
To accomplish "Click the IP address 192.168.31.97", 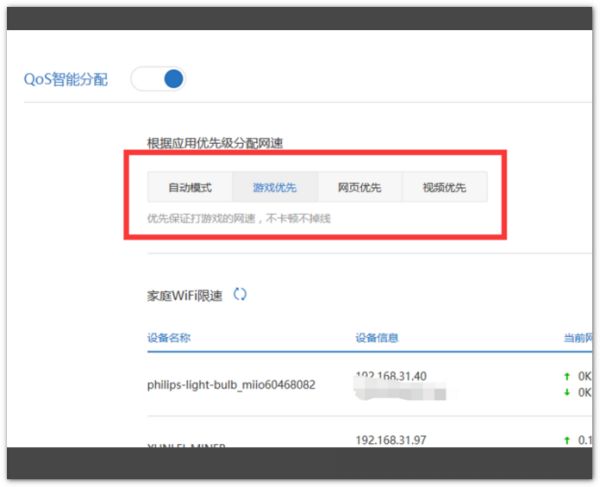I will click(391, 440).
